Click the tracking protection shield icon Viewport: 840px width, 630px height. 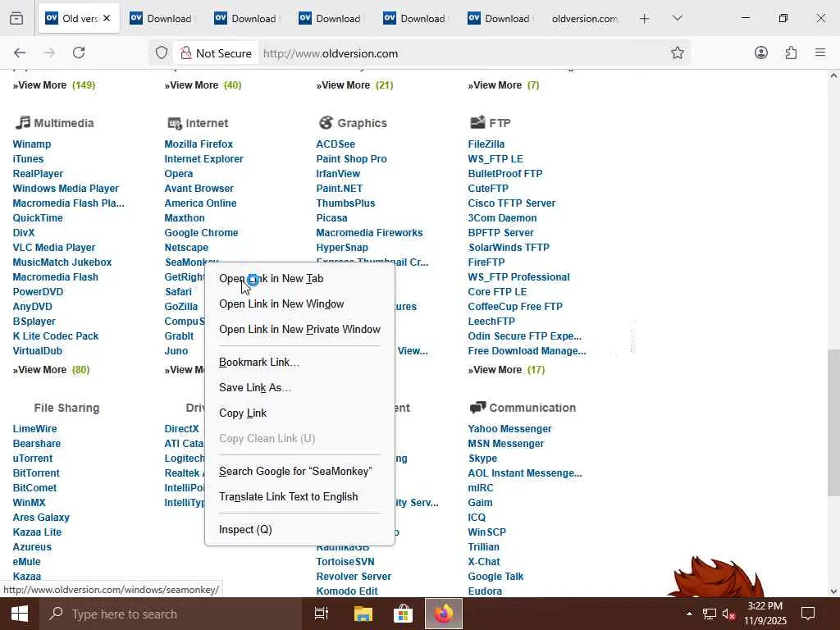pos(162,53)
